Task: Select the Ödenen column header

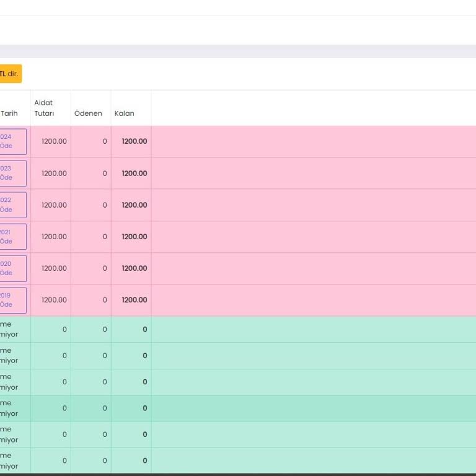Action: 88,113
